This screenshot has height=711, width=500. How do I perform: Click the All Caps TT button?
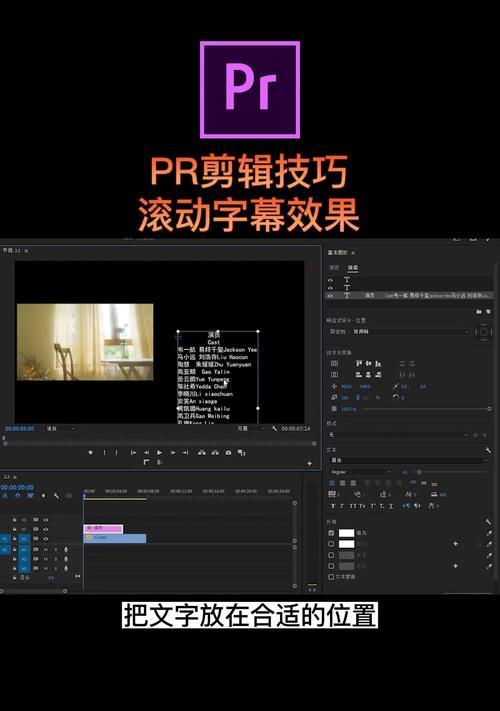coord(352,506)
